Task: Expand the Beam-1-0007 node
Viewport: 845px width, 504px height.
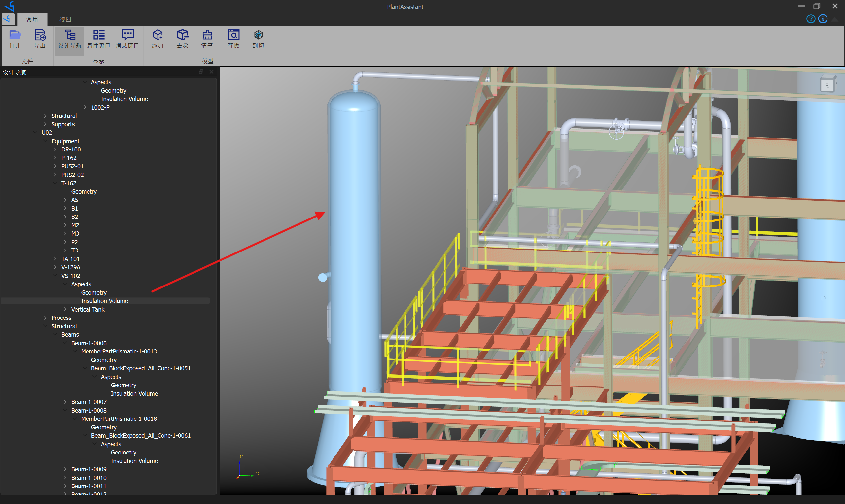Action: click(65, 401)
